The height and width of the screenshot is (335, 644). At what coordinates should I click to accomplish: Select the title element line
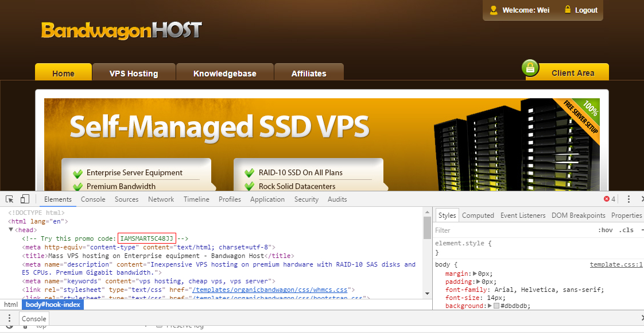click(158, 256)
